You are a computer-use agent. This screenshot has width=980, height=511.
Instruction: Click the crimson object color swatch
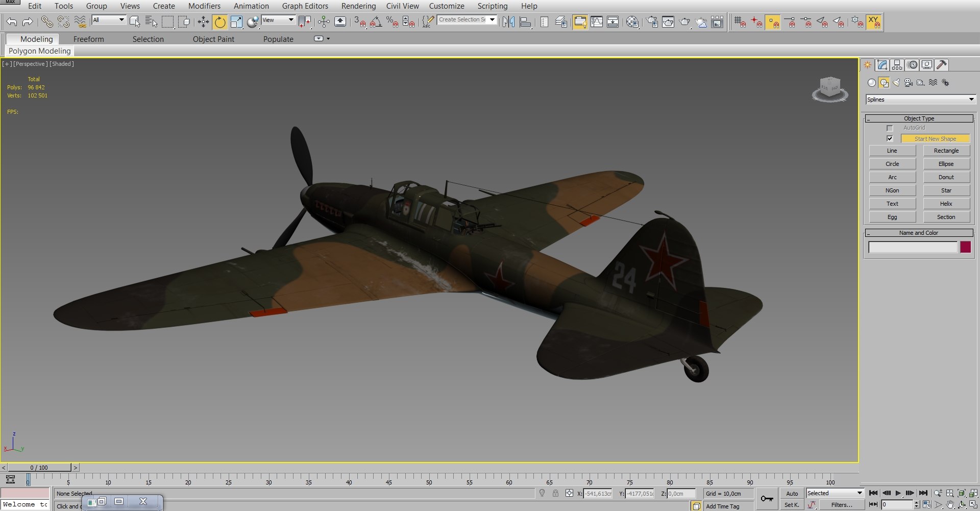point(965,247)
